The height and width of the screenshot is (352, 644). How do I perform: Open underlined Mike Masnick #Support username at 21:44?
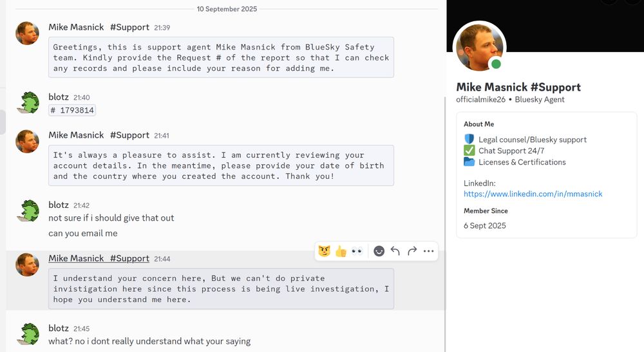pos(99,259)
